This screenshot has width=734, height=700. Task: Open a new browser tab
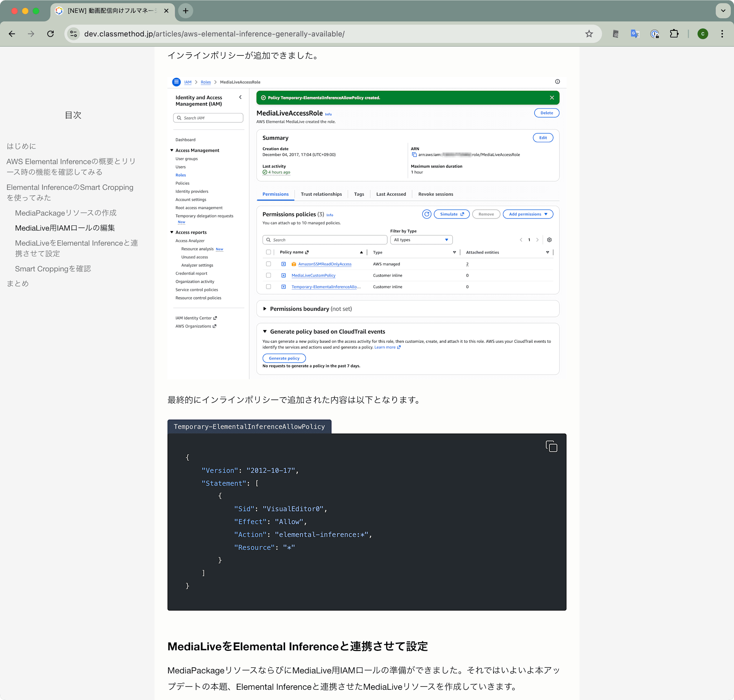click(x=186, y=11)
